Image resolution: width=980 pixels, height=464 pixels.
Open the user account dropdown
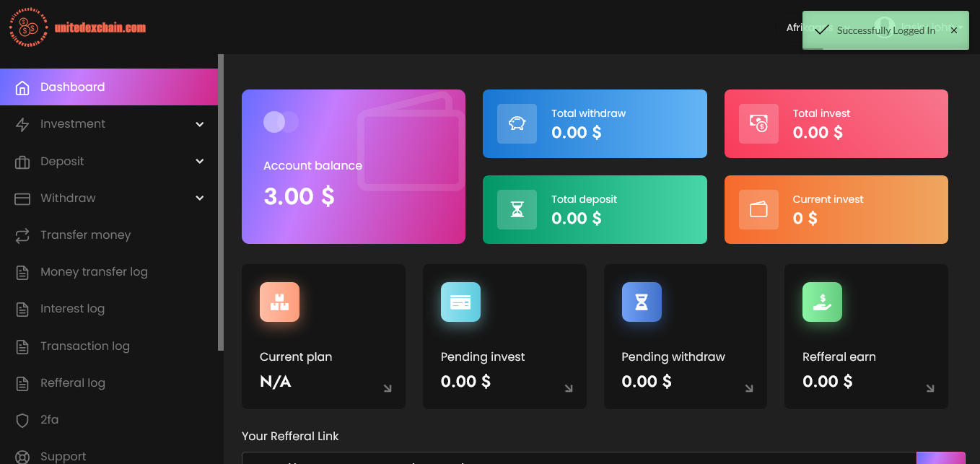pos(919,27)
